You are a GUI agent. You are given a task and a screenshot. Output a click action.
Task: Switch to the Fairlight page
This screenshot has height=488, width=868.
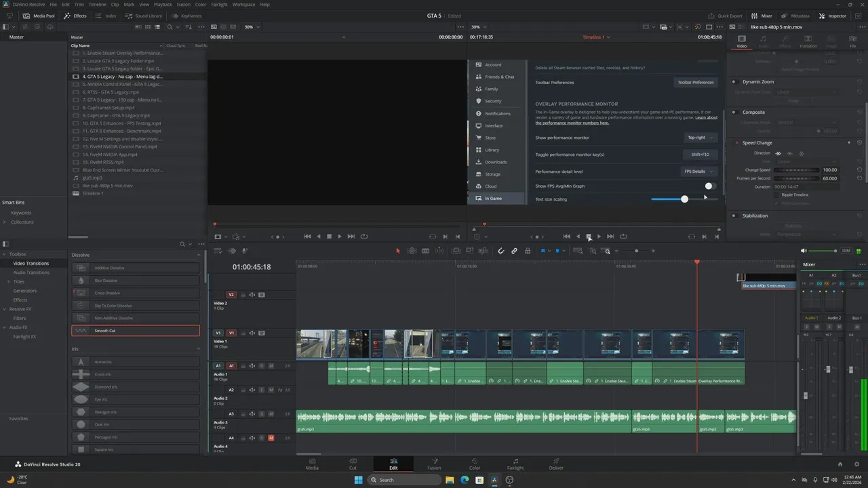point(515,464)
